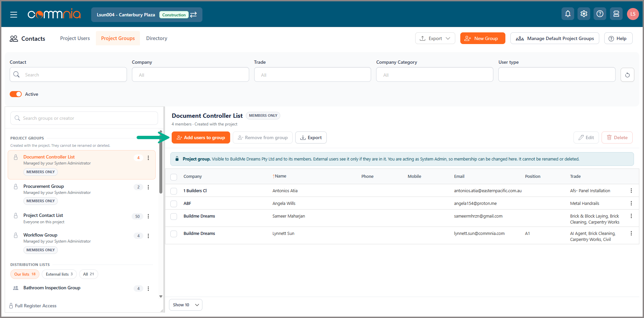Click the Delete button

coord(617,137)
